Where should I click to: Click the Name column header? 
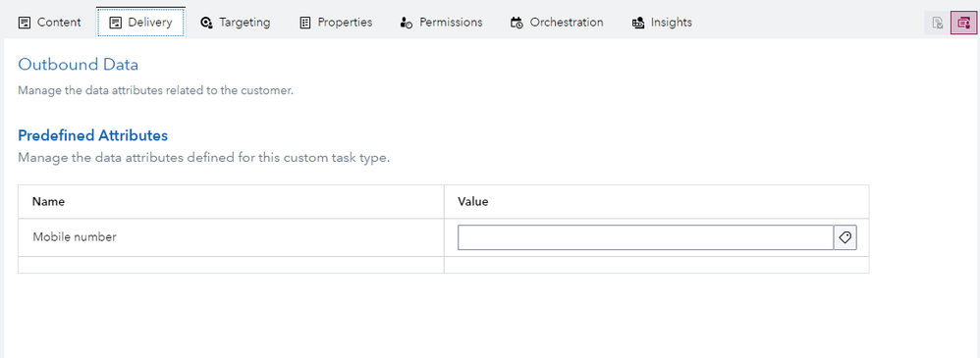pos(49,202)
